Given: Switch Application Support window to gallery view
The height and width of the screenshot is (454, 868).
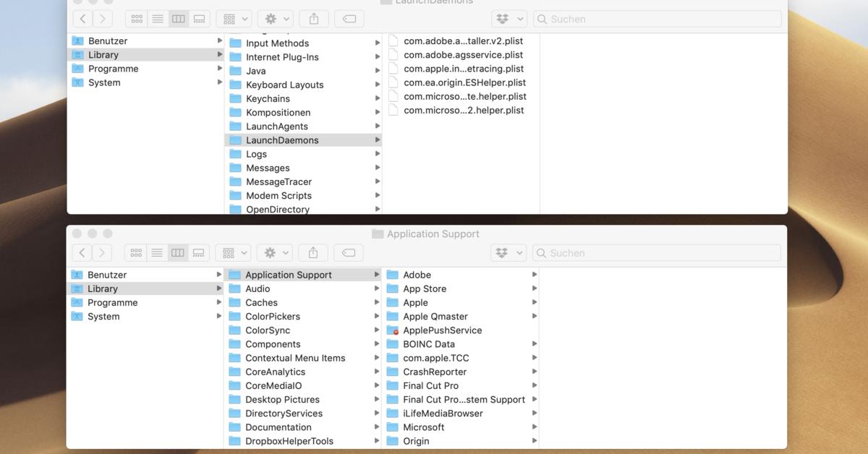Looking at the screenshot, I should tap(198, 253).
